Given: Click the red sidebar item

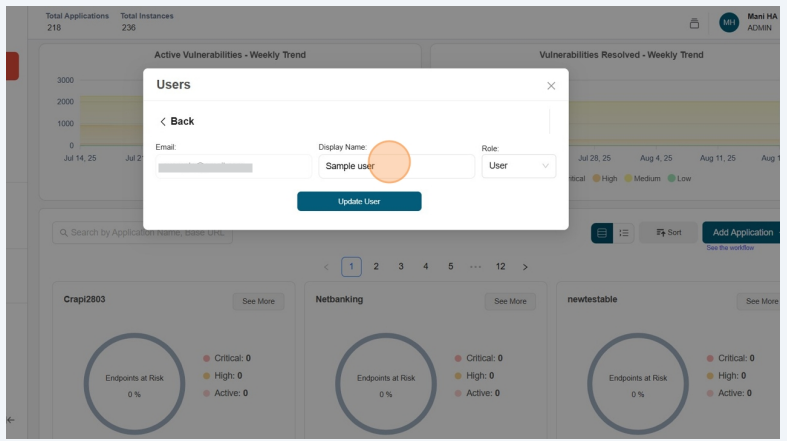Looking at the screenshot, I should (x=13, y=66).
